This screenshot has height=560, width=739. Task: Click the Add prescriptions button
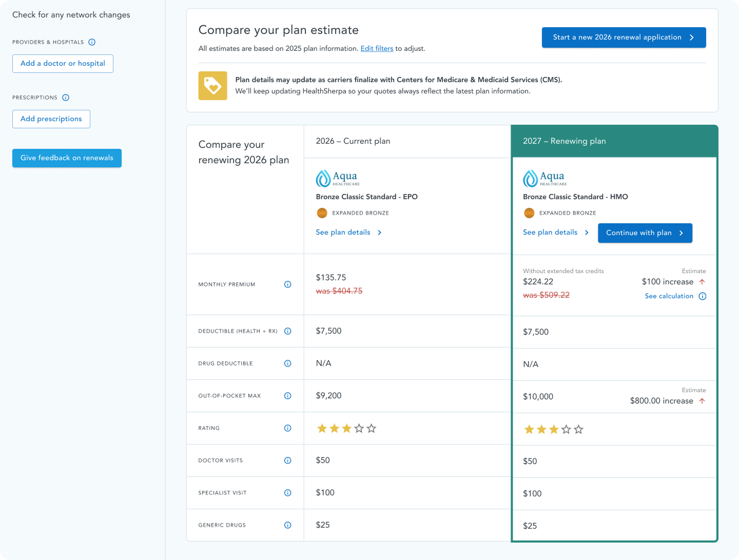[x=51, y=119]
